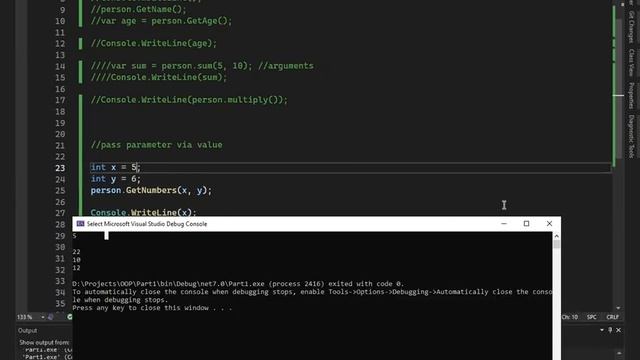This screenshot has height=360, width=640.
Task: Click line number 17 in the gutter
Action: click(60, 100)
